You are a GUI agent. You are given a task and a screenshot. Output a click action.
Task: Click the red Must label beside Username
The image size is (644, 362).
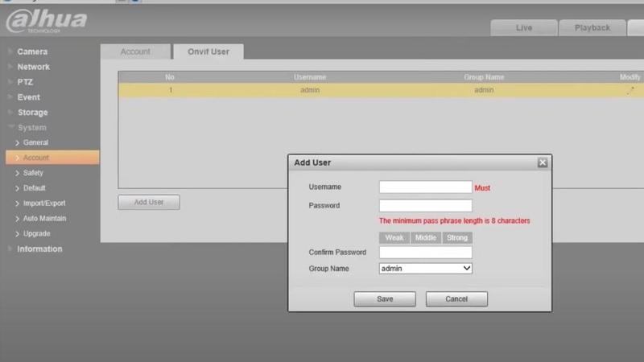pos(482,188)
